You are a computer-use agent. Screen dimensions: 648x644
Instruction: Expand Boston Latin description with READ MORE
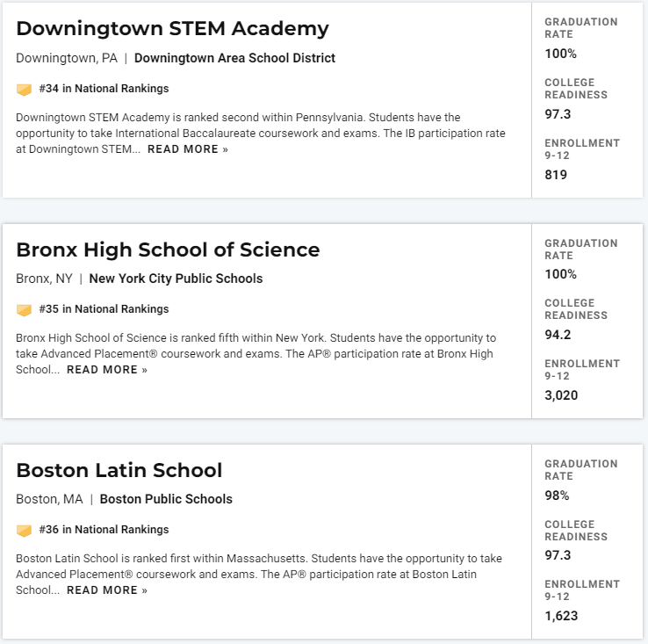107,590
